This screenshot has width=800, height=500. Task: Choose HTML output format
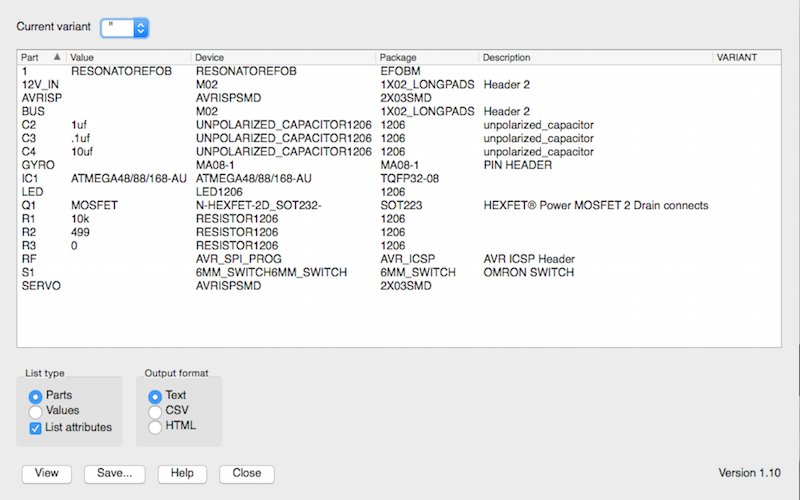[x=155, y=427]
